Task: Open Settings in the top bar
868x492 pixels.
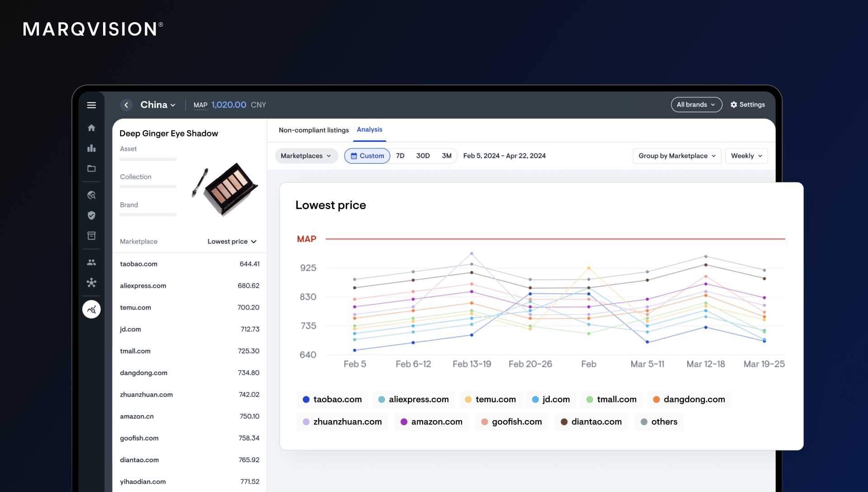Action: point(748,105)
